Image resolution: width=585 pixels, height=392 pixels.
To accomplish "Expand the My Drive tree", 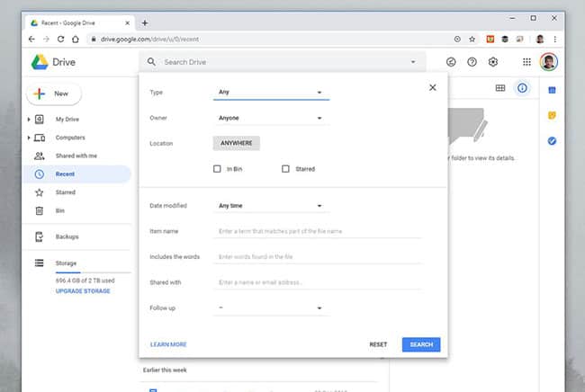I will pos(29,120).
